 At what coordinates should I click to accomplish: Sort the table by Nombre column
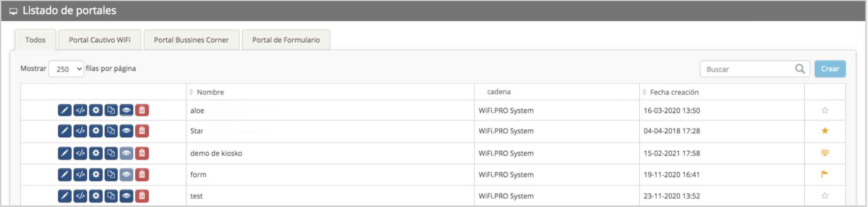pyautogui.click(x=210, y=92)
